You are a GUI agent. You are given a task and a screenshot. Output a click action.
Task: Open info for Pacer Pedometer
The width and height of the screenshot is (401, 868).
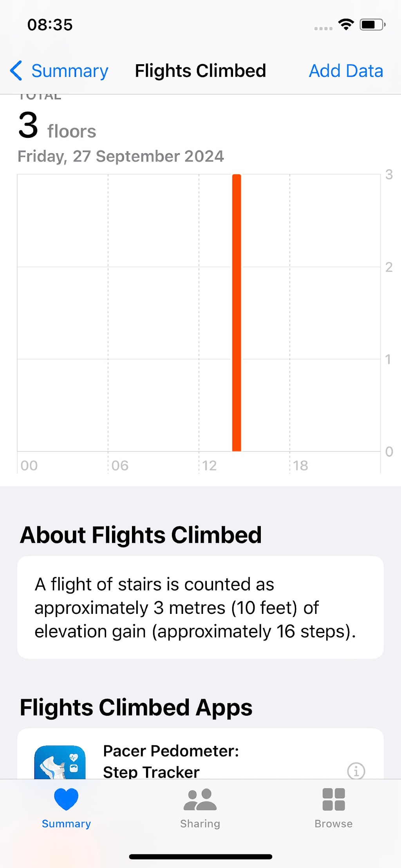tap(356, 771)
